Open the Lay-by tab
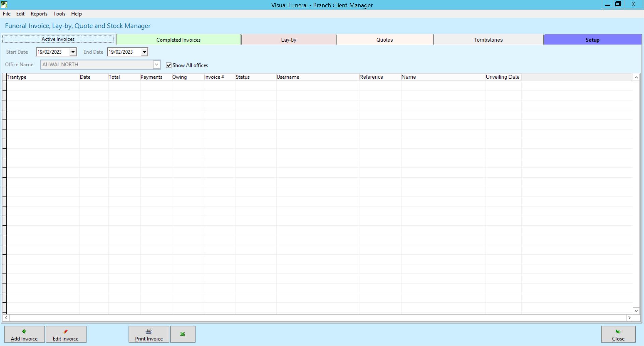 pyautogui.click(x=289, y=40)
